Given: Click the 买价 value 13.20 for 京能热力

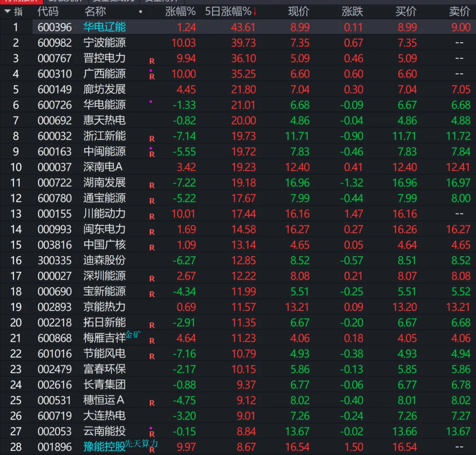Looking at the screenshot, I should pyautogui.click(x=405, y=307).
